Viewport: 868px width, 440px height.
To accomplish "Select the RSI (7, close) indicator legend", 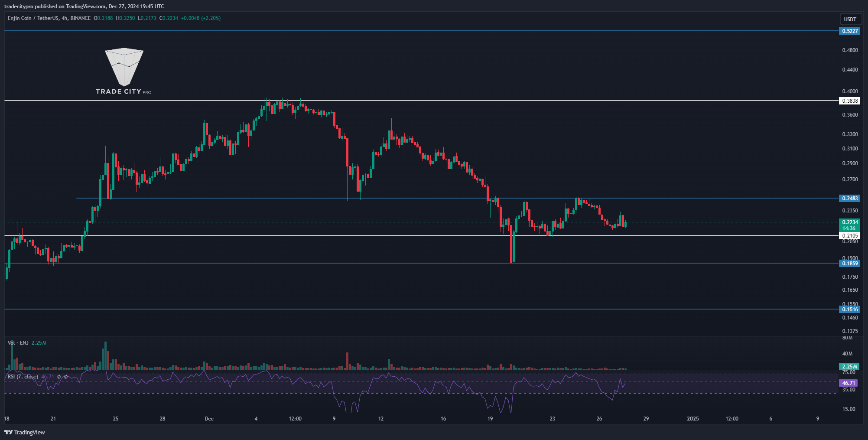I will [x=23, y=377].
